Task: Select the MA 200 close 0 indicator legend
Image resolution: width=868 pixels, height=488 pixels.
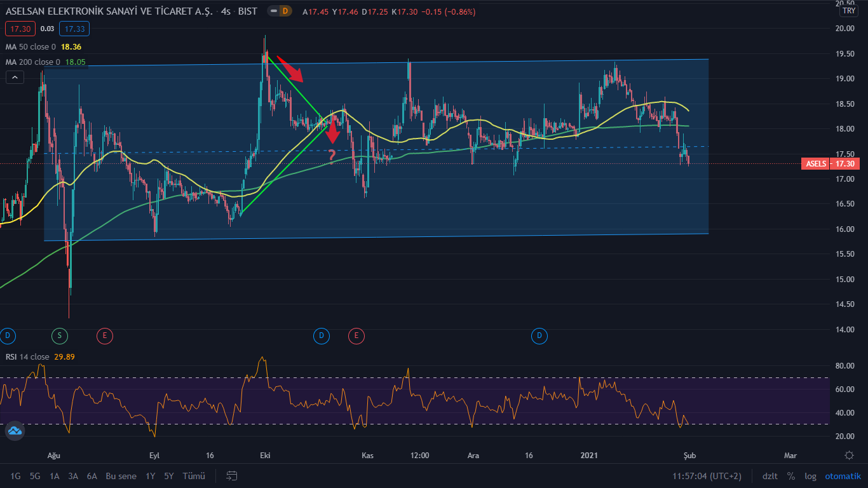Action: pyautogui.click(x=33, y=62)
